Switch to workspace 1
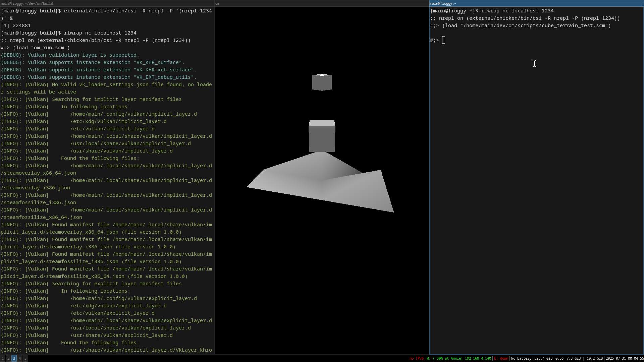 click(3, 358)
